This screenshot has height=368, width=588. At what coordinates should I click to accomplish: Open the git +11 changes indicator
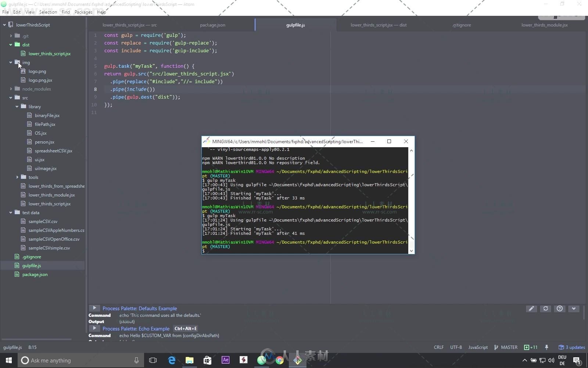pos(531,347)
